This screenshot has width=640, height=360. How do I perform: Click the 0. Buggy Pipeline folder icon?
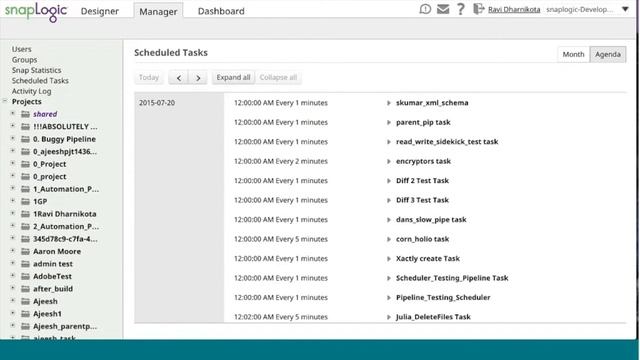(x=25, y=139)
